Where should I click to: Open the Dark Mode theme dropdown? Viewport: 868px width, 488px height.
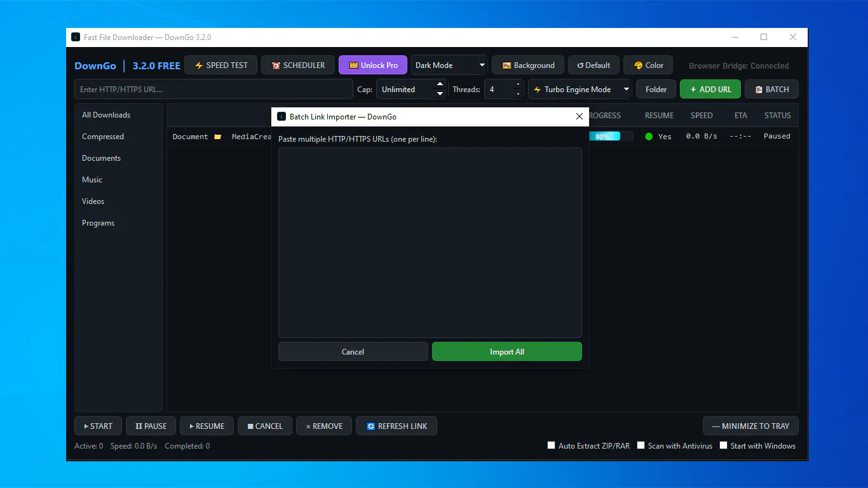449,65
